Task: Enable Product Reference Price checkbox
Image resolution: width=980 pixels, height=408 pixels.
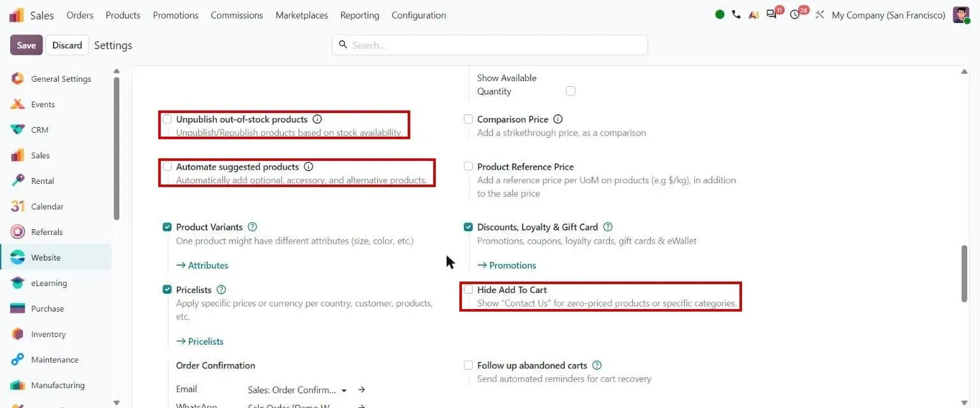Action: [x=468, y=166]
